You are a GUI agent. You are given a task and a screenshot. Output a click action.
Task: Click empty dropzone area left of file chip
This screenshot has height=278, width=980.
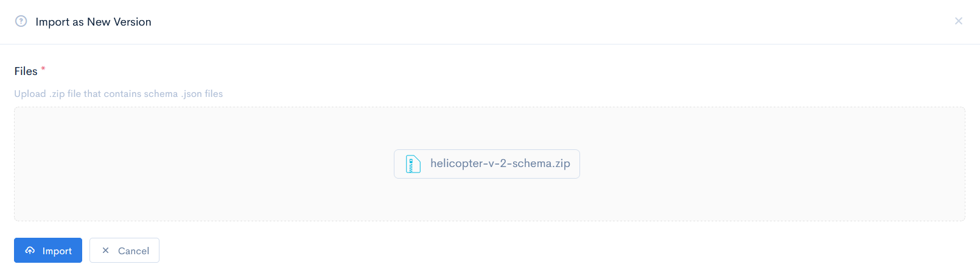201,164
